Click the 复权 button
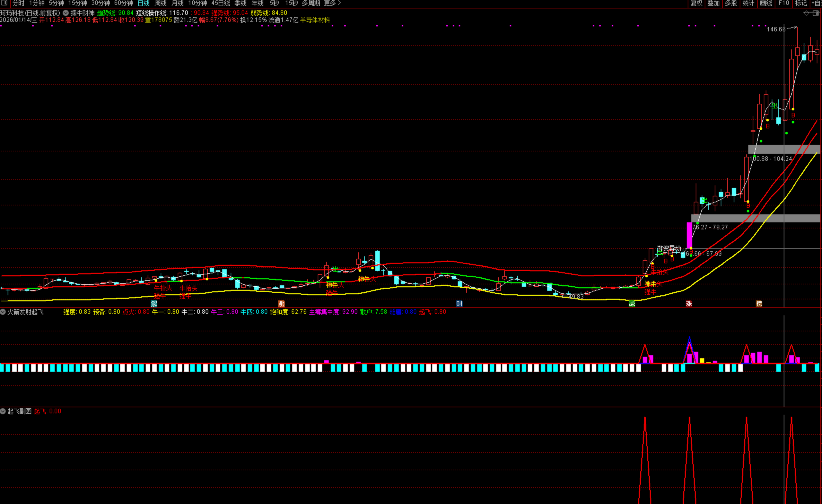Image resolution: width=822 pixels, height=504 pixels. pyautogui.click(x=696, y=3)
